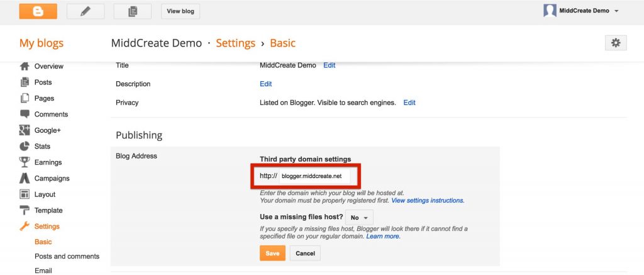644x275 pixels.
Task: Open Posts in the sidebar
Action: click(x=43, y=82)
